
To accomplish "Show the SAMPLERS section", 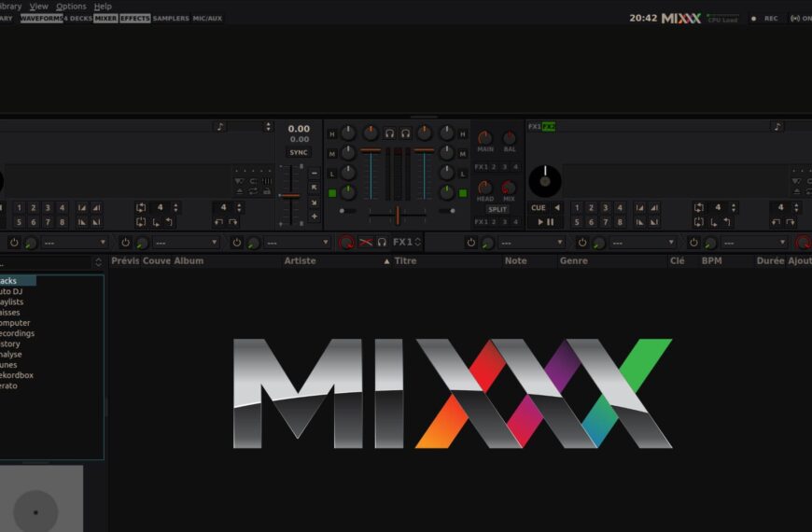I will coord(171,18).
